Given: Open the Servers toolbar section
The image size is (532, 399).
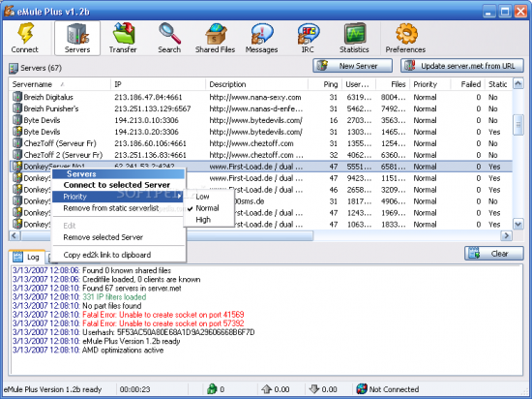Looking at the screenshot, I should click(77, 38).
